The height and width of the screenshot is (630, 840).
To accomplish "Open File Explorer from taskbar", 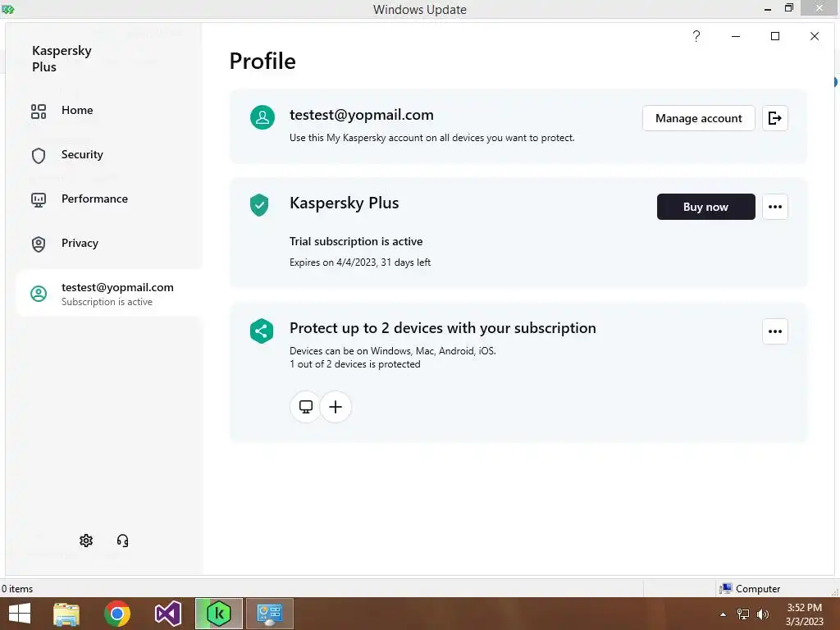I will 66,614.
